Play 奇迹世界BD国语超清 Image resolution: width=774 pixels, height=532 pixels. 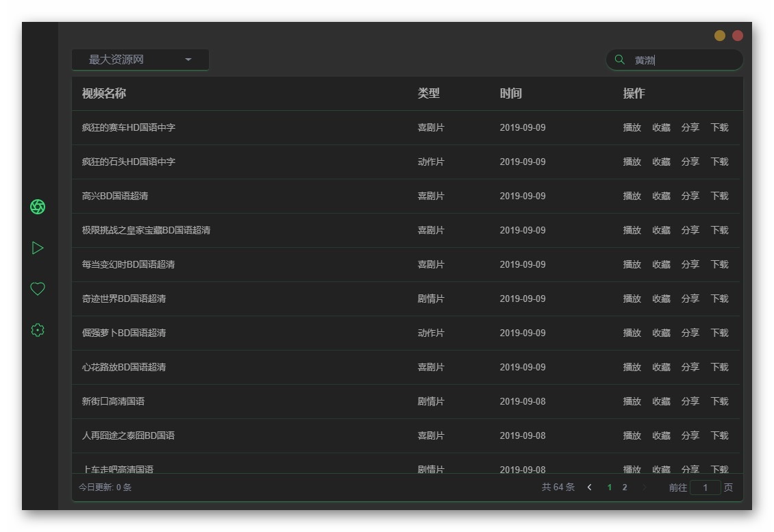coord(632,299)
